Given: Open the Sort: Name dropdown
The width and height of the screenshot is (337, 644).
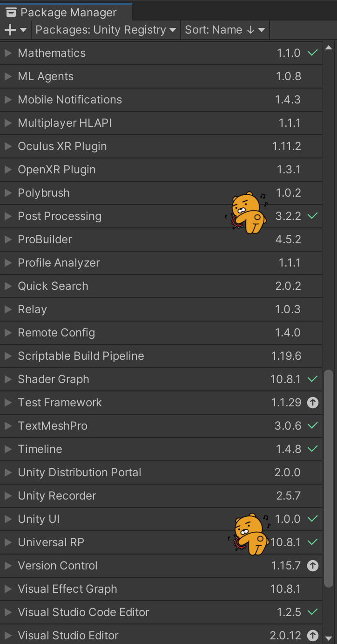Looking at the screenshot, I should click(x=225, y=29).
